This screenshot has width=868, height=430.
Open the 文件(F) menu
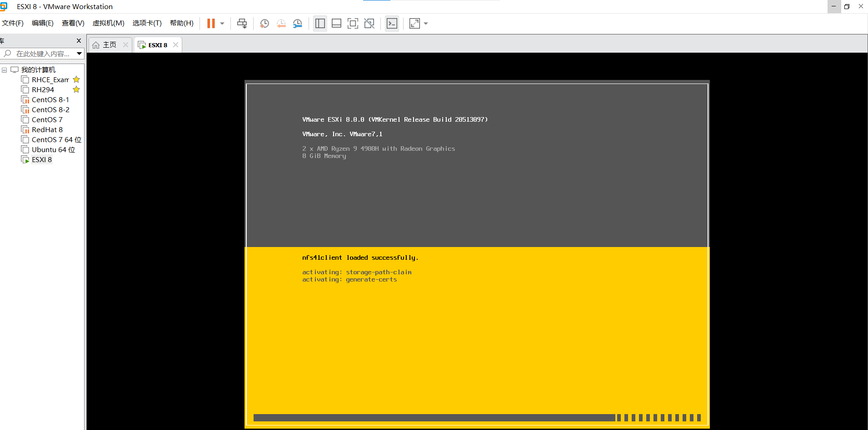coord(13,23)
